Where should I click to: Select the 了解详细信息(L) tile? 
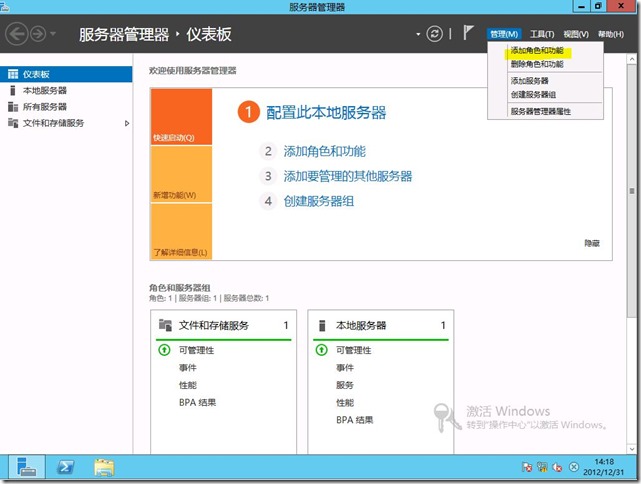181,231
